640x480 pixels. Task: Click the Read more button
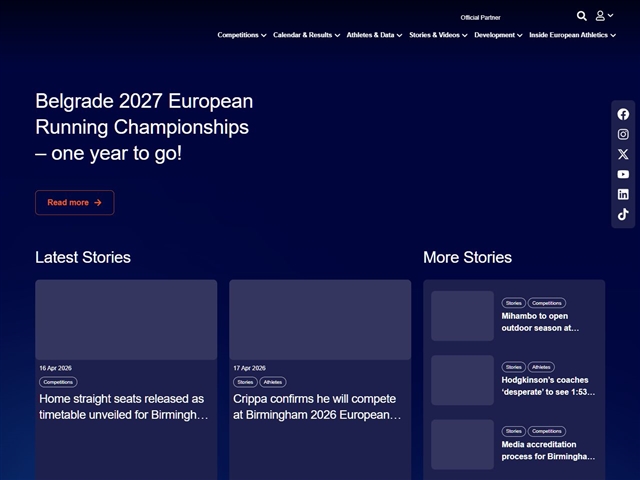point(75,202)
